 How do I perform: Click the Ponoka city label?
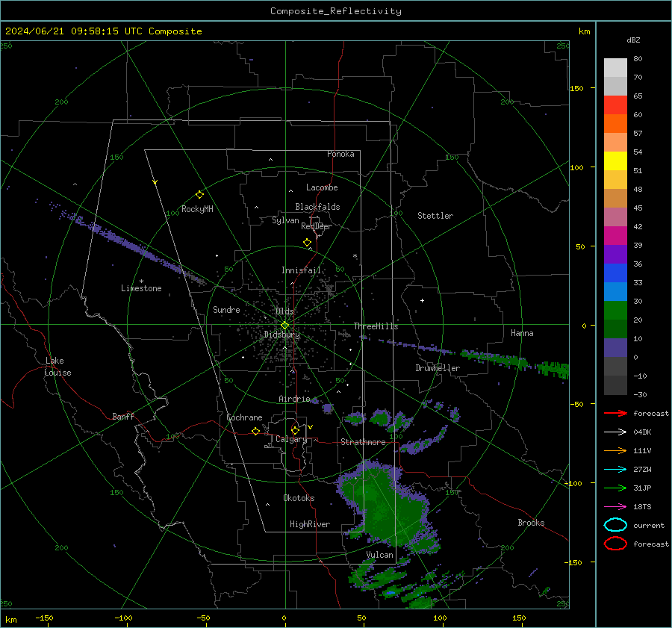(340, 154)
